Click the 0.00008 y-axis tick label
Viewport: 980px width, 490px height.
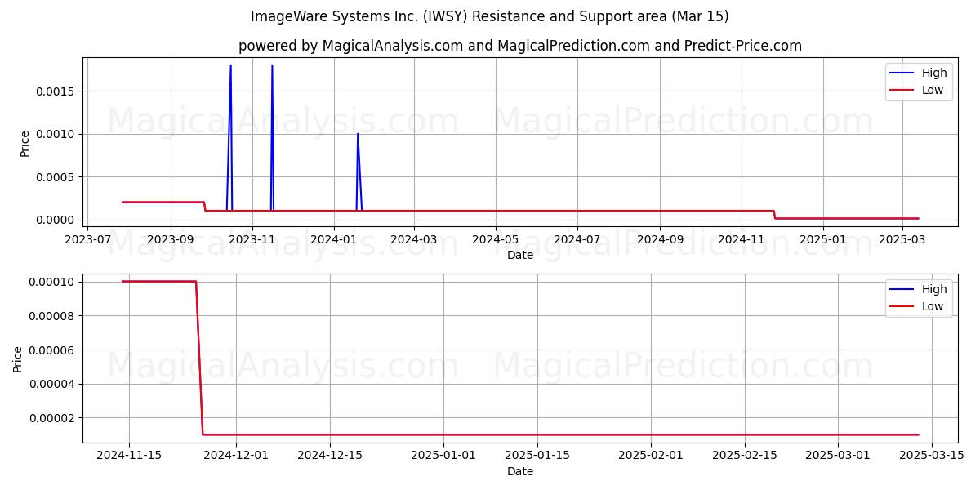pos(52,316)
